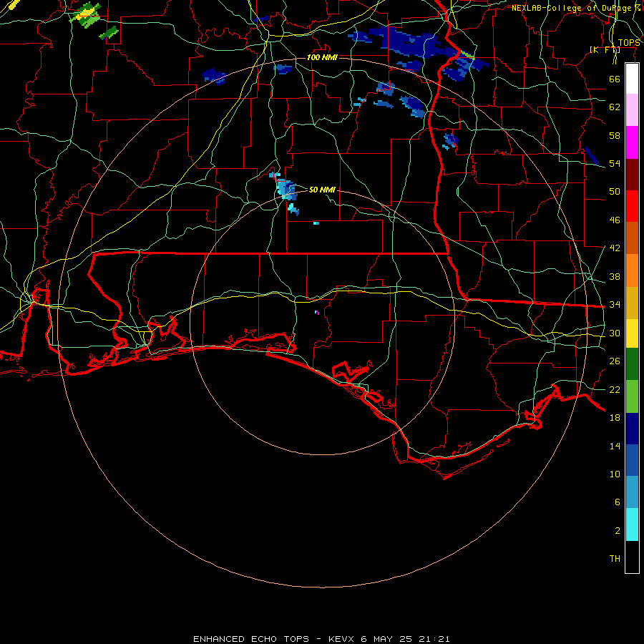Click the "26" legend value
This screenshot has width=644, height=644.
point(615,361)
